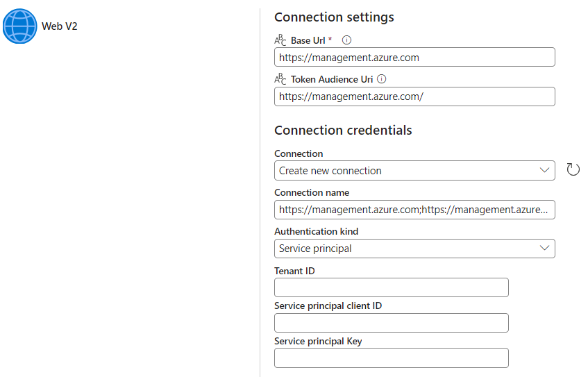Open the Connection dropdown
Screen dimensions: 588x377
tap(414, 171)
